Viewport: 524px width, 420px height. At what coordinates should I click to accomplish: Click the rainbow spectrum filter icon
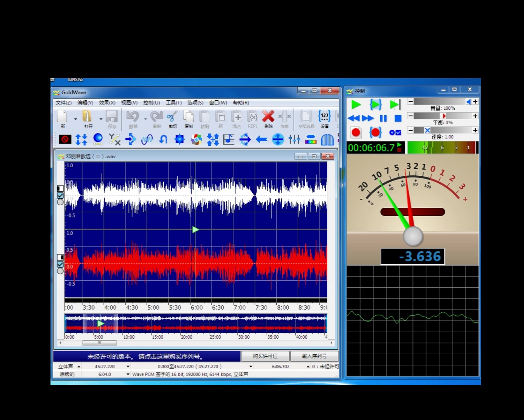point(311,139)
